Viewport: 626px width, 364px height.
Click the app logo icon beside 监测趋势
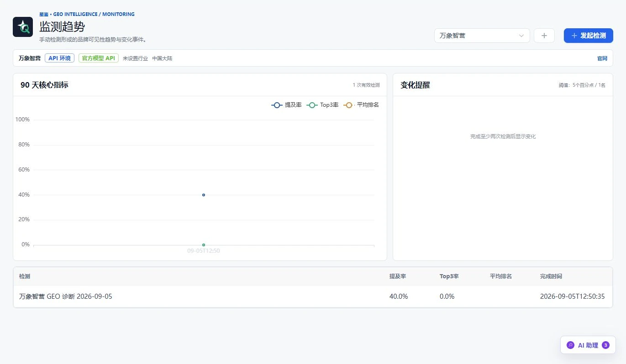[23, 27]
